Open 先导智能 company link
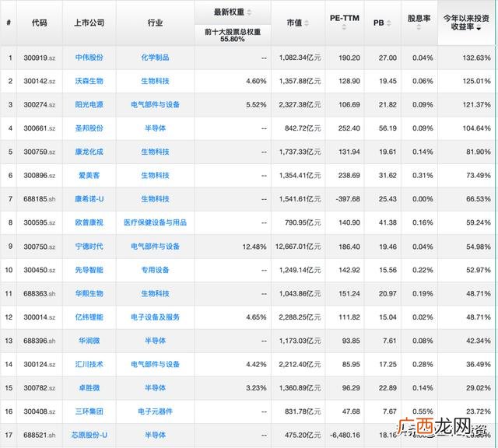498x448 pixels. point(89,270)
